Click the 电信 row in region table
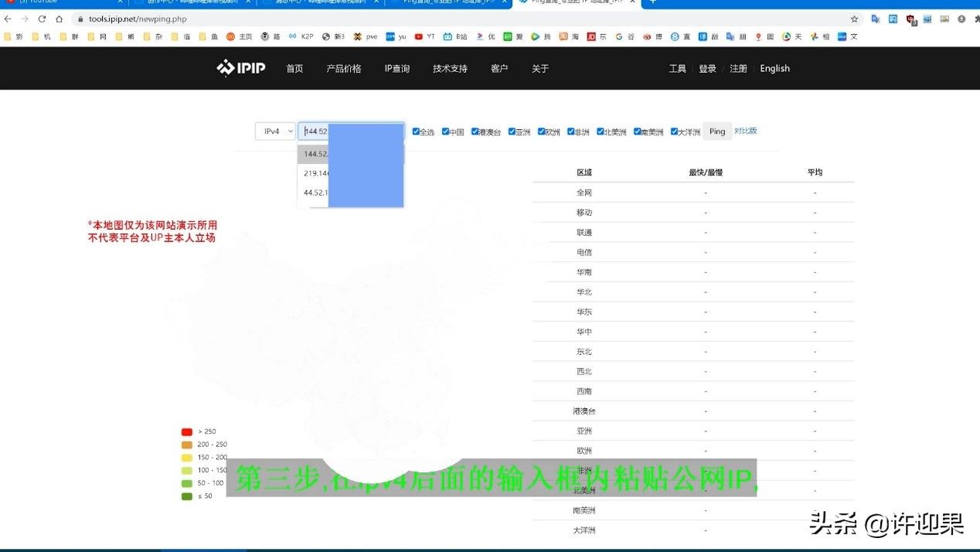980x552 pixels. (693, 252)
